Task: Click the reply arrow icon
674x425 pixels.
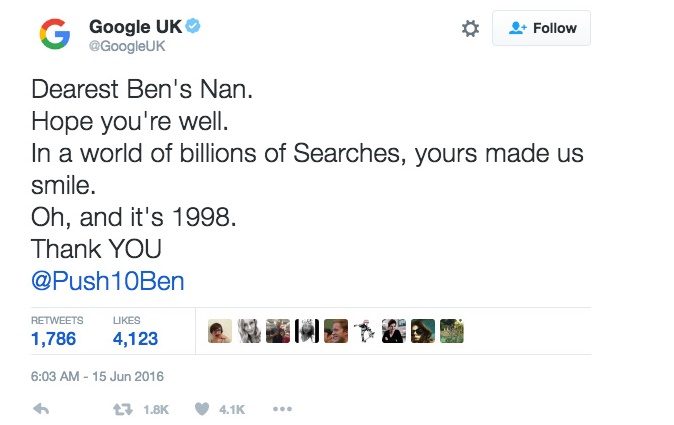Action: 42,409
